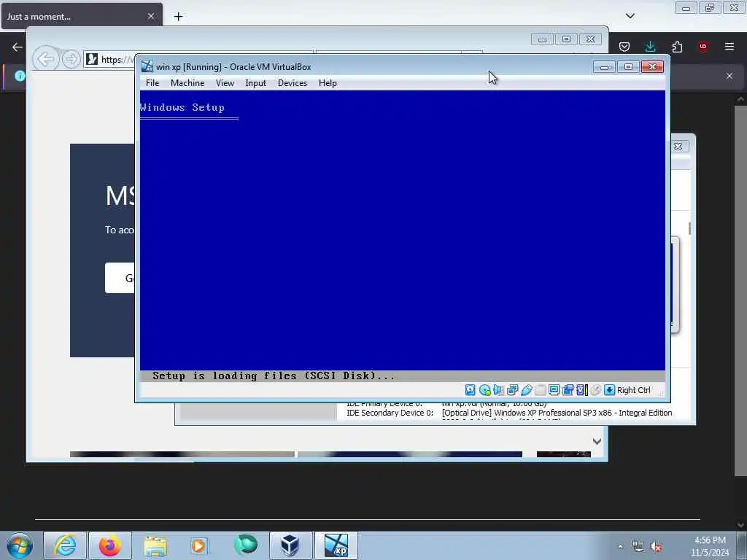Click the uBlock Origin toolbar icon
The width and height of the screenshot is (747, 560).
click(703, 47)
